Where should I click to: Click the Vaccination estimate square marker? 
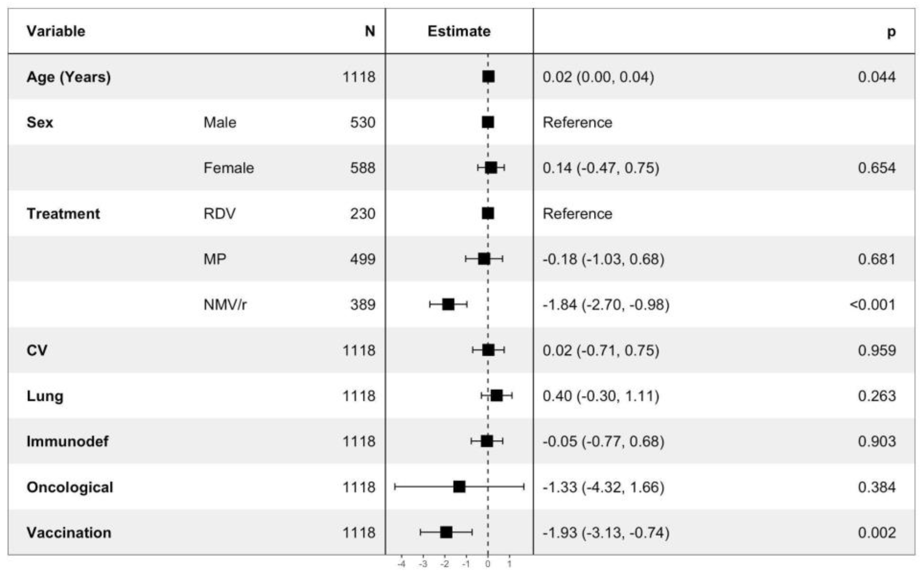(x=446, y=533)
